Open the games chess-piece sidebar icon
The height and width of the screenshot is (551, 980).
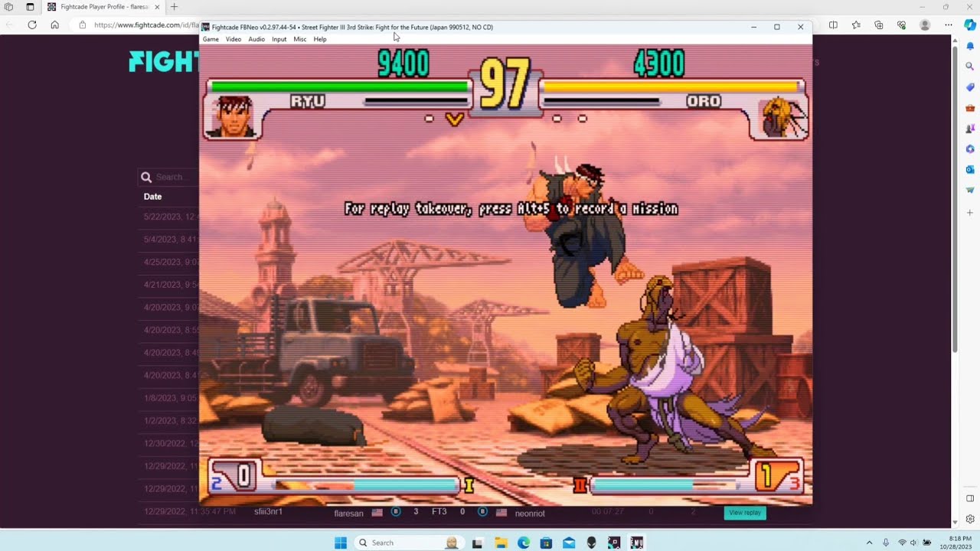click(970, 129)
